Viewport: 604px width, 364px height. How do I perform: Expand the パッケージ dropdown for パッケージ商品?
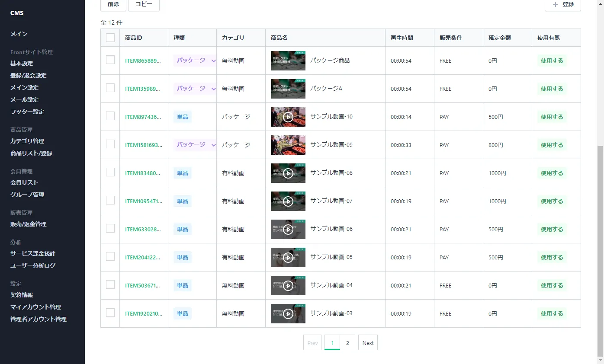[213, 61]
